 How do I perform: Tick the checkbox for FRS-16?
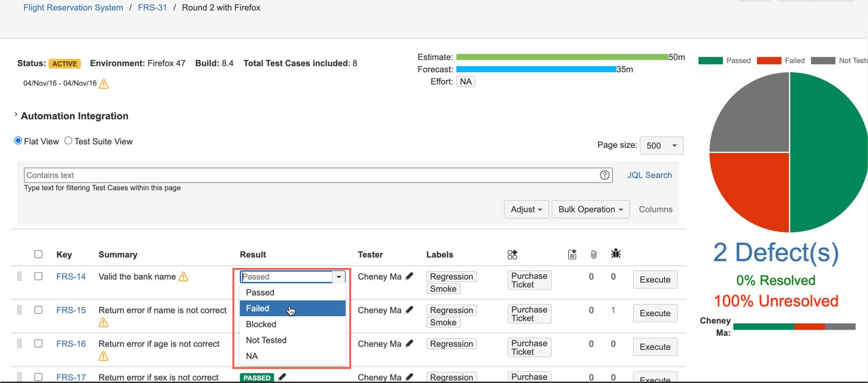(x=39, y=344)
